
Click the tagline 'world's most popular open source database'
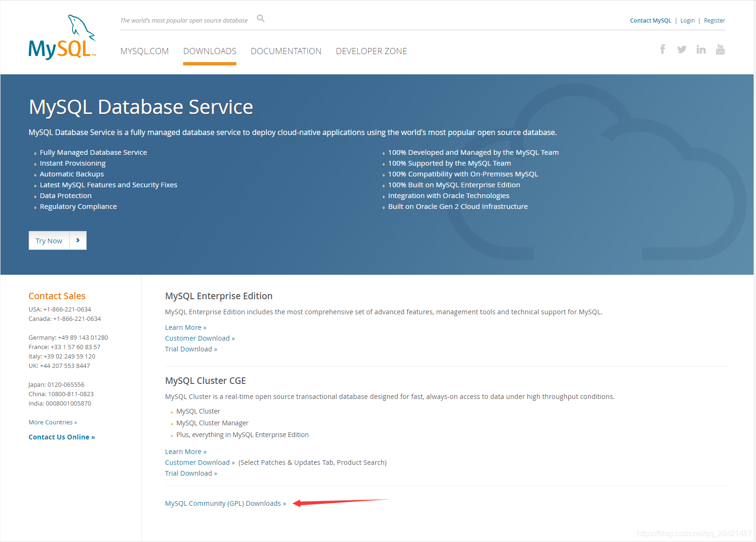pyautogui.click(x=184, y=21)
